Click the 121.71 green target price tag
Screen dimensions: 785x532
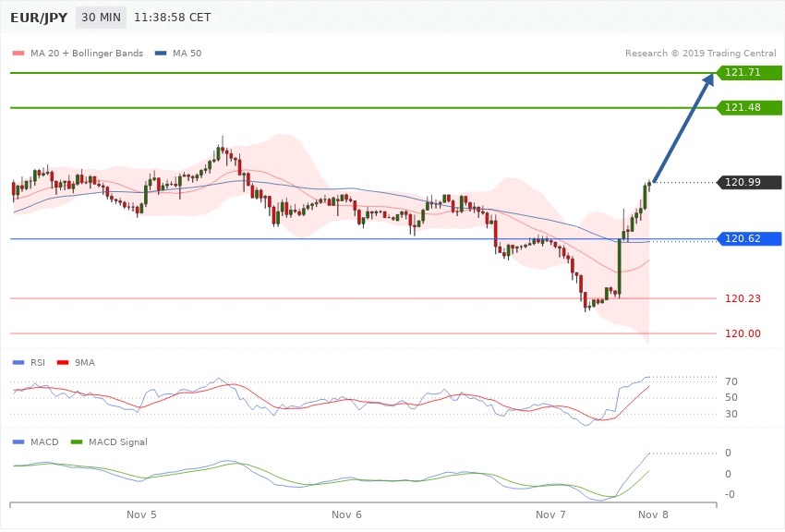pos(749,72)
